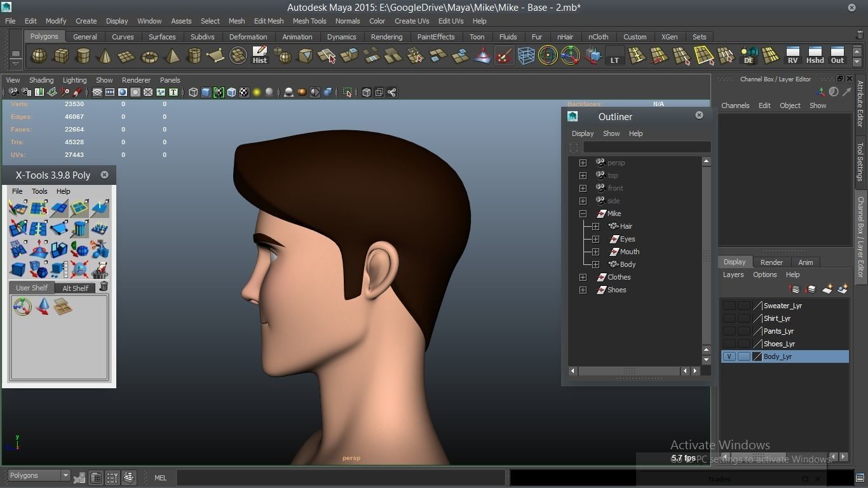The width and height of the screenshot is (868, 488).
Task: Switch to the Anim layer tab
Action: point(805,262)
